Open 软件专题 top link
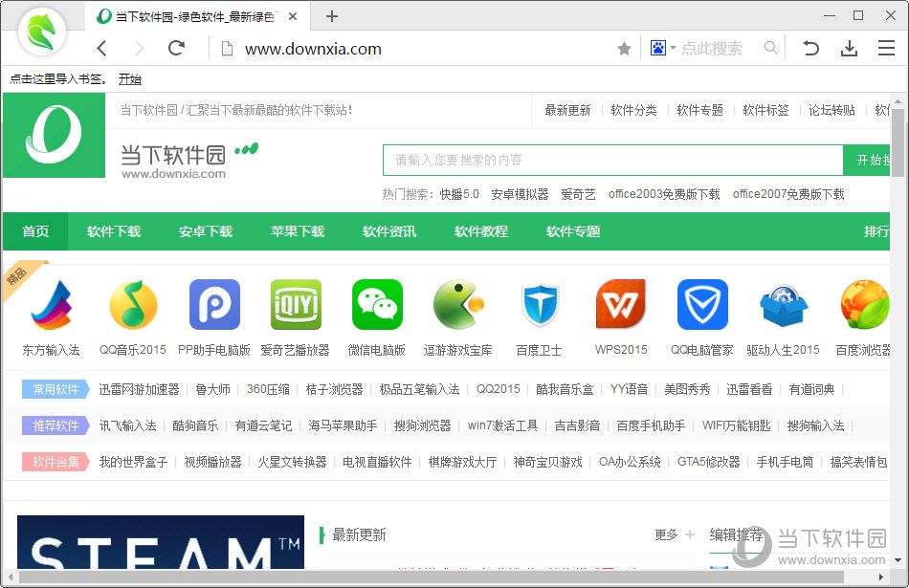Viewport: 909px width, 588px height. tap(699, 110)
